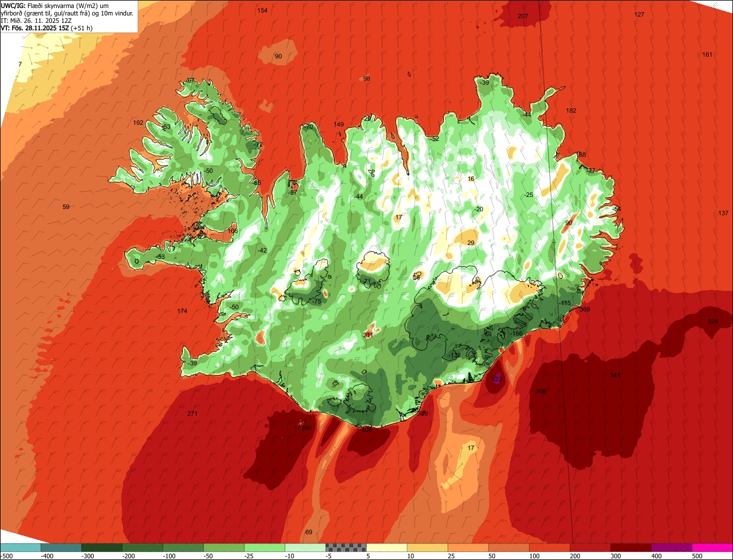Viewport: 733px width, 560px height.
Task: Click the map value '271'
Action: tap(192, 413)
